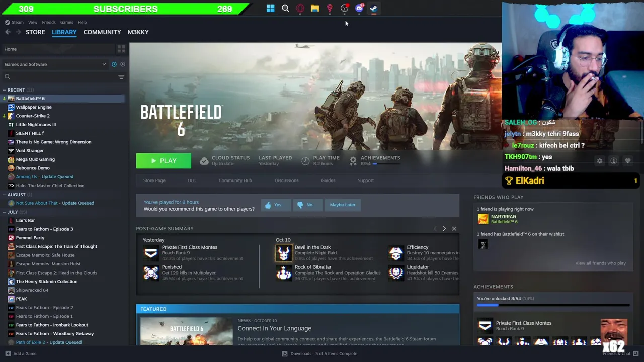Open Steam menu in menu bar
Viewport: 644px width, 362px height.
pyautogui.click(x=17, y=22)
